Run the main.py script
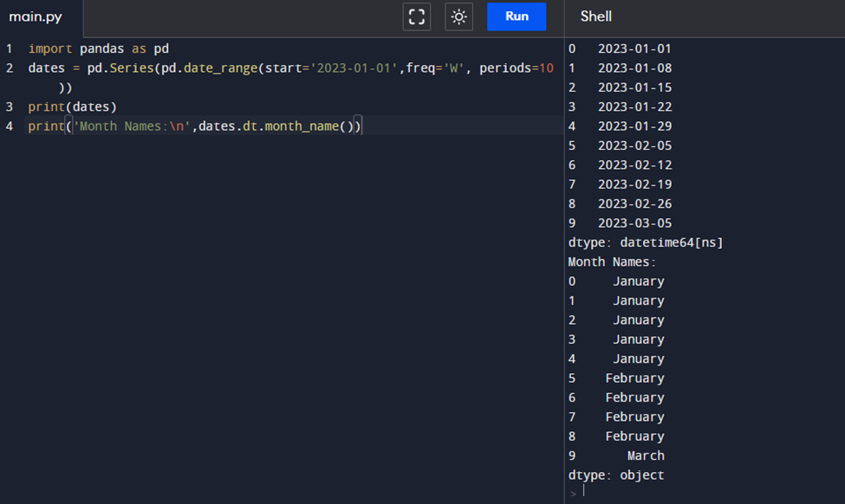The height and width of the screenshot is (504, 845). (x=517, y=16)
